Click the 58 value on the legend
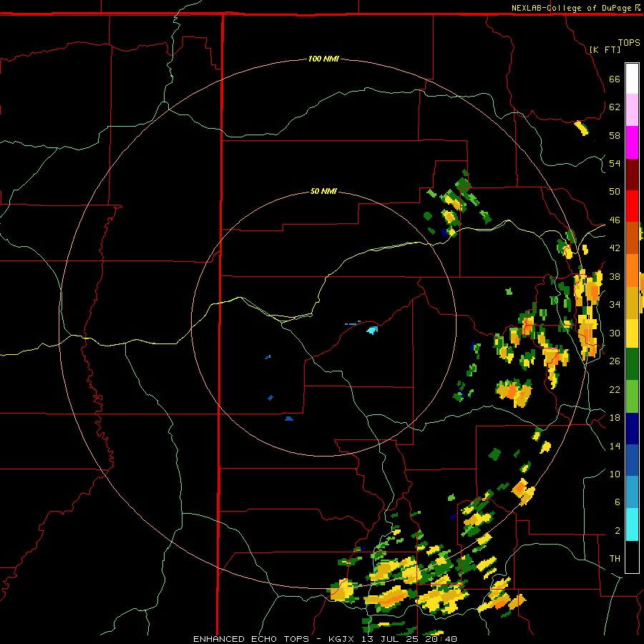This screenshot has width=644, height=644. [x=615, y=135]
